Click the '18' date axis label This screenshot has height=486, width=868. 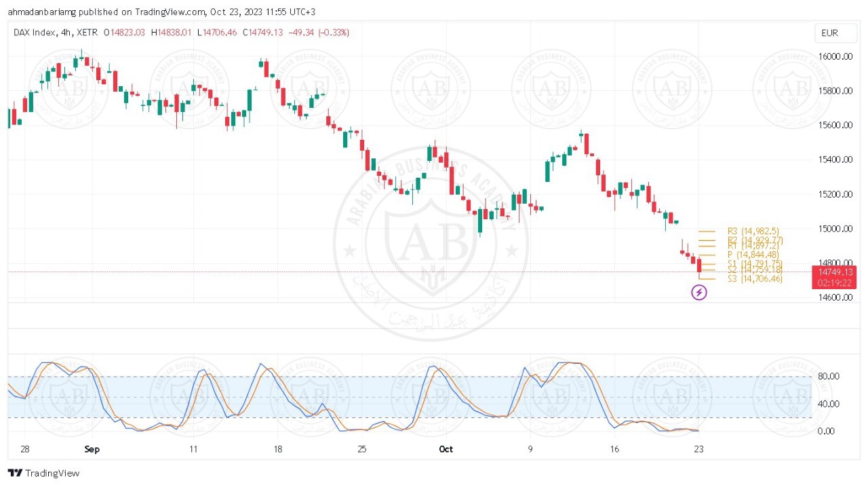(277, 449)
